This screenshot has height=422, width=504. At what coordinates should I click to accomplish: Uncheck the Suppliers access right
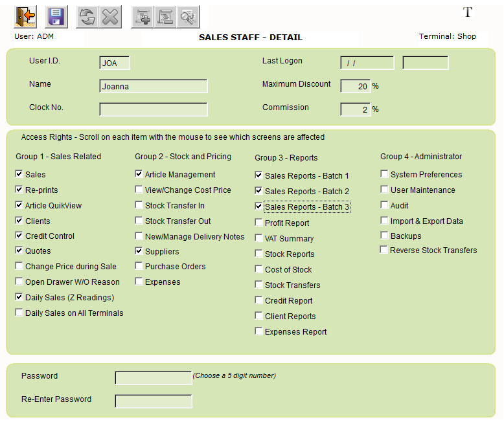click(x=139, y=251)
